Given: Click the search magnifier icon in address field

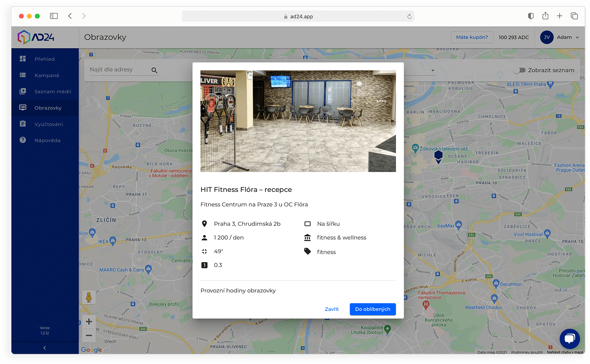Looking at the screenshot, I should point(154,70).
